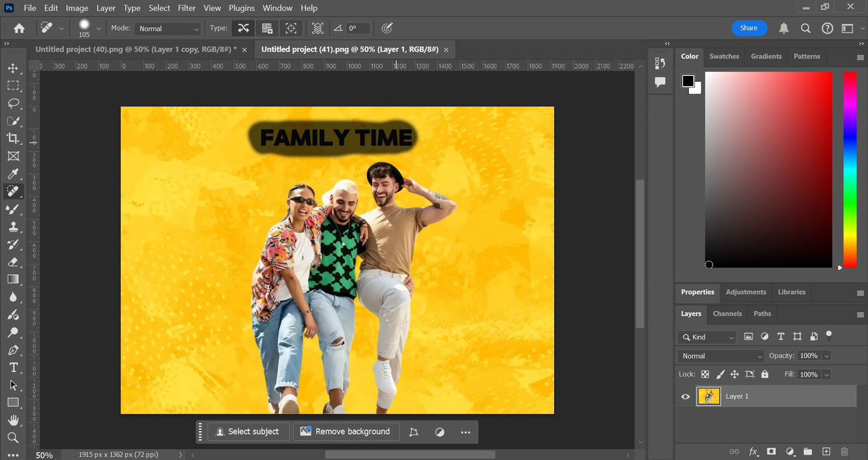Toggle lock image pixels brush icon
This screenshot has width=868, height=460.
pos(720,374)
